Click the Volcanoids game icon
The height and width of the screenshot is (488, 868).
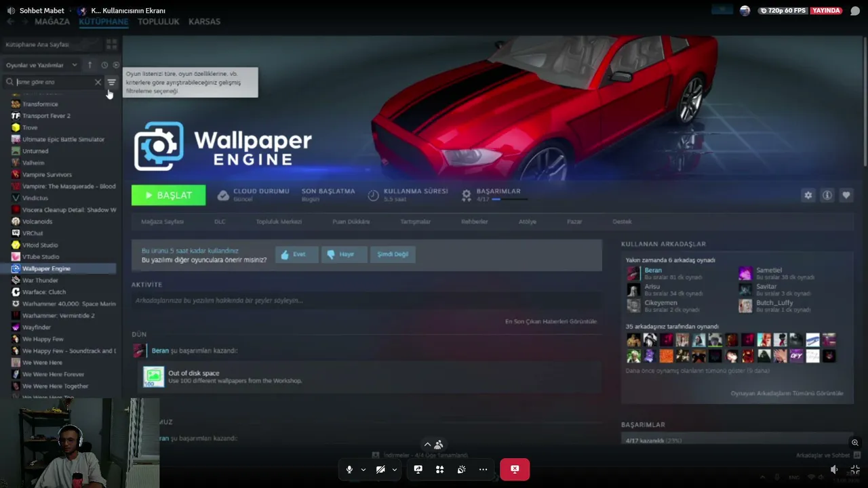16,222
